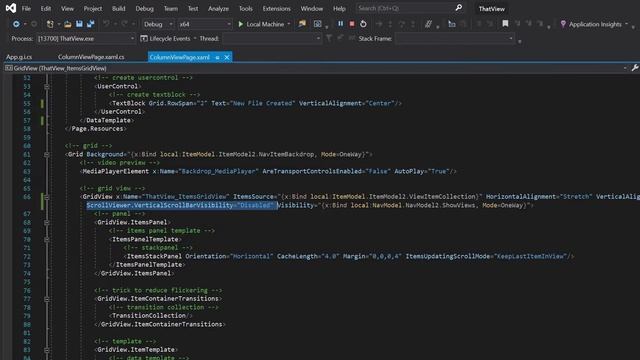Expand the Local Machine target dropdown arrow
The image size is (640, 360).
coord(289,24)
